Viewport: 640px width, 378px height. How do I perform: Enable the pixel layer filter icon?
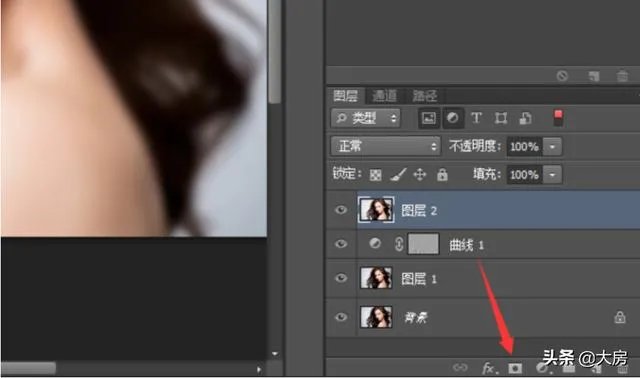[x=429, y=118]
